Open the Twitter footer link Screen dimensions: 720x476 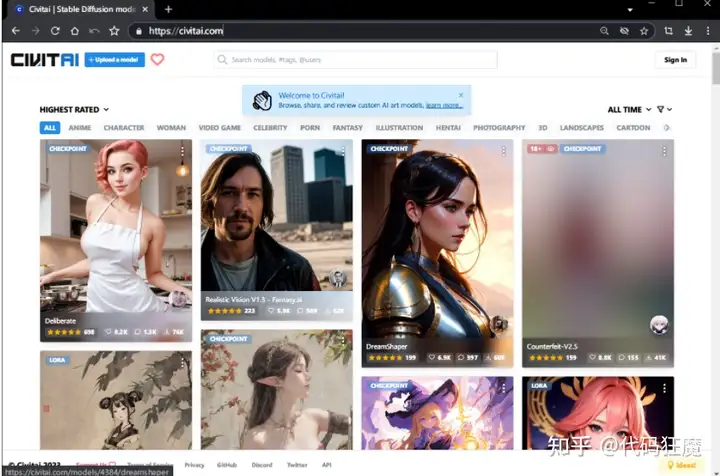(x=297, y=465)
